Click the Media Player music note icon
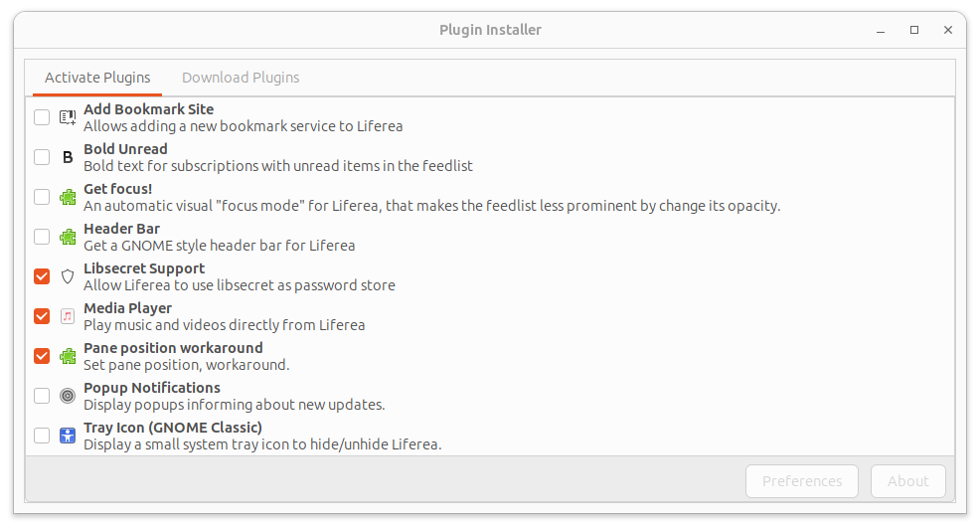Viewport: 980px width, 530px height. tap(68, 316)
